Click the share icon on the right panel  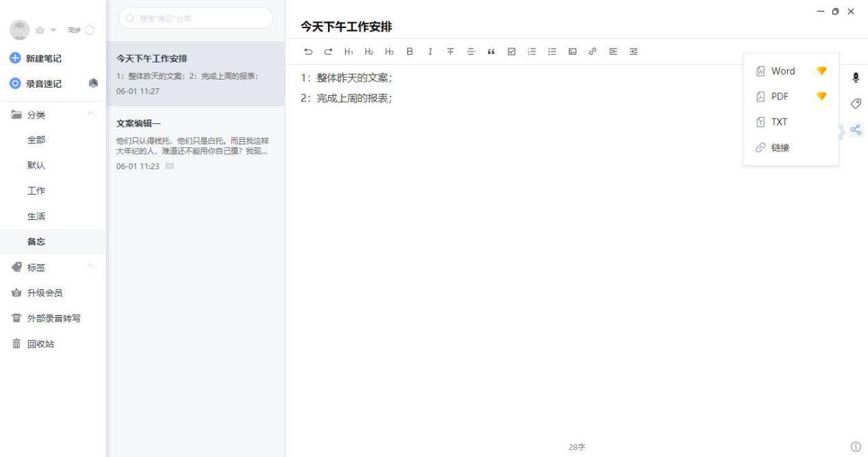(856, 129)
